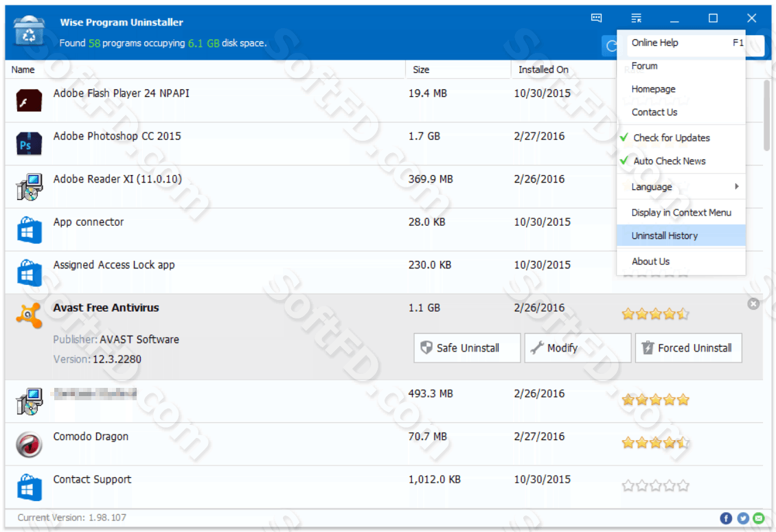Click the publisher AVAST Software text
Screen dimensions: 776x532
coord(139,340)
